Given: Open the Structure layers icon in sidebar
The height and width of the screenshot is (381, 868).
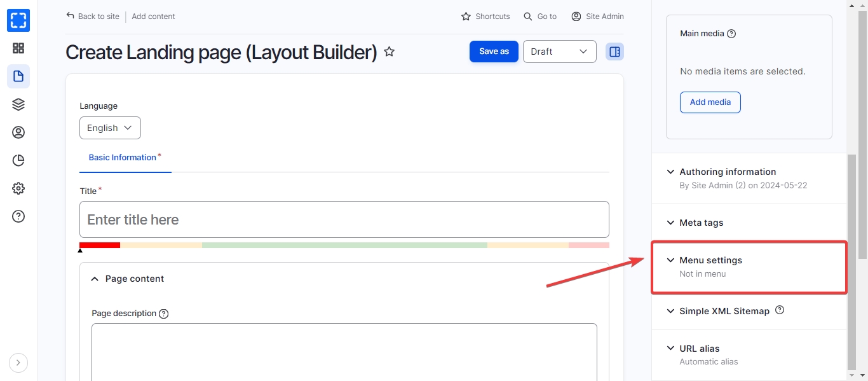Looking at the screenshot, I should click(x=18, y=104).
